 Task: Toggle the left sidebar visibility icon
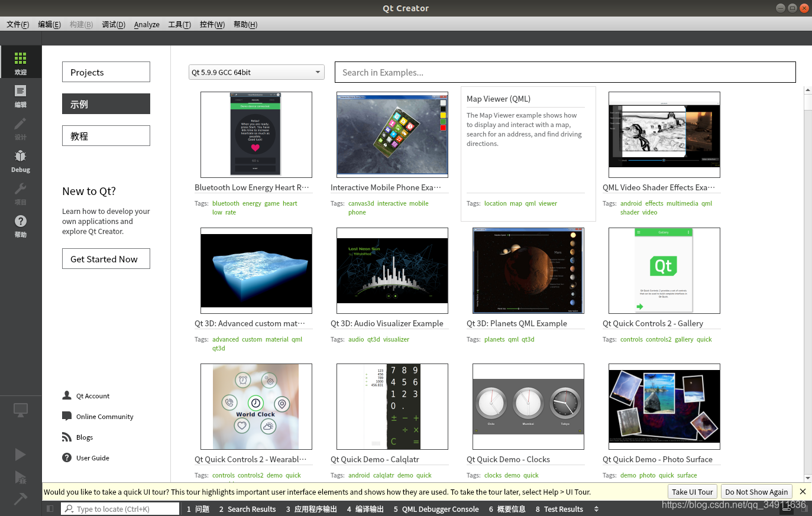click(50, 509)
